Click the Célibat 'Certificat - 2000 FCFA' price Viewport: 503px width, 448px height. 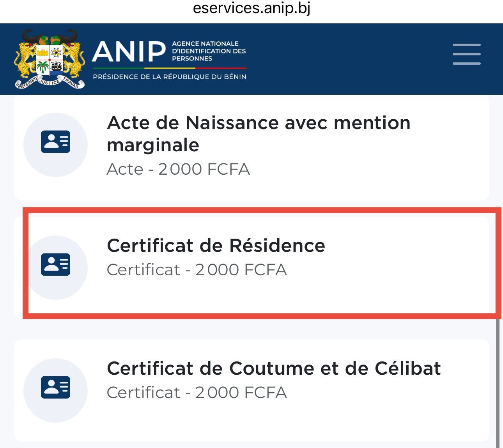click(x=197, y=393)
